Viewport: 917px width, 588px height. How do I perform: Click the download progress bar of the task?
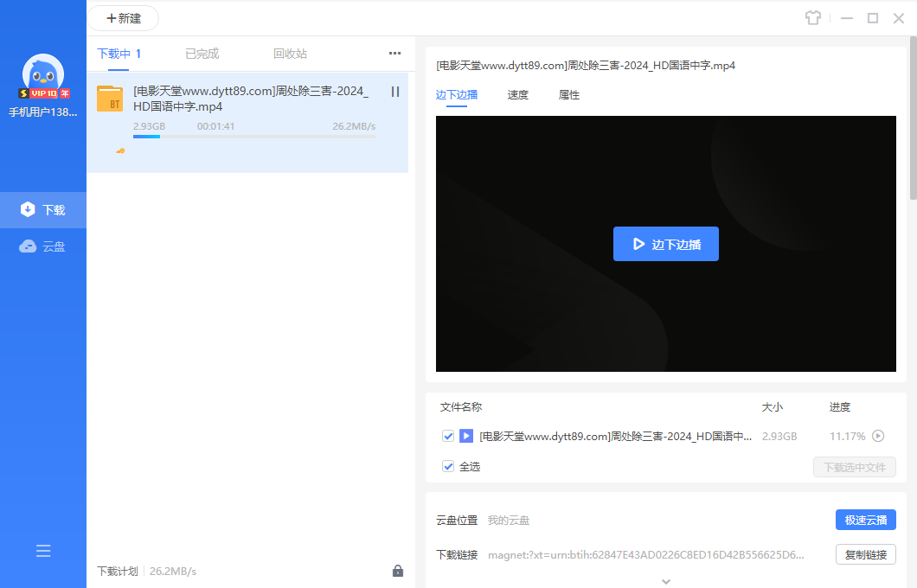coord(253,137)
